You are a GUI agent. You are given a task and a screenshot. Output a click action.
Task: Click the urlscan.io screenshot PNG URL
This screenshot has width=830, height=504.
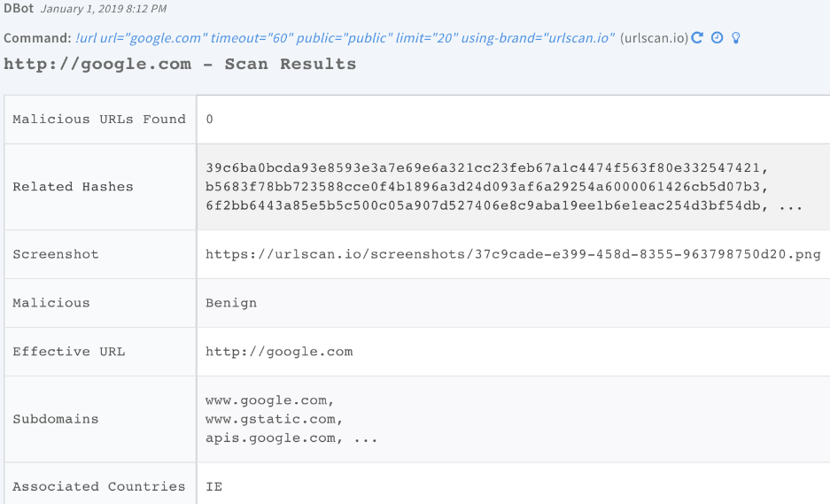[513, 254]
